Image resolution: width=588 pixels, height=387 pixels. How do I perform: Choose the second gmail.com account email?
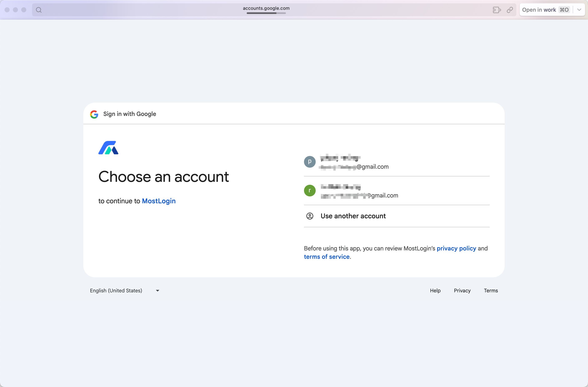(359, 196)
